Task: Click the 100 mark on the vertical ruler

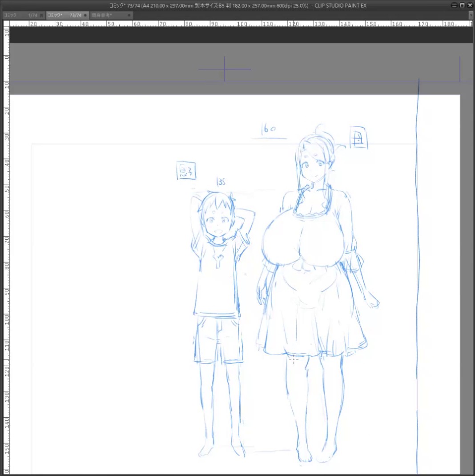Action: [6, 320]
